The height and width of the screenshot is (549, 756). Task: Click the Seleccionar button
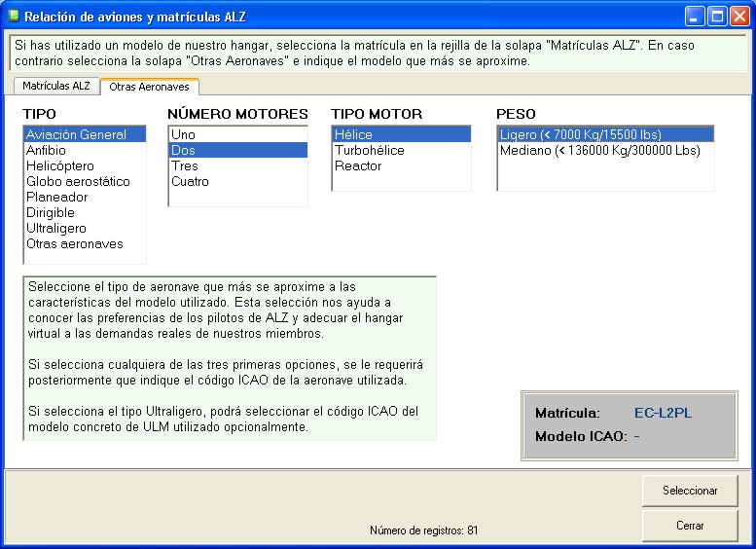click(x=690, y=491)
